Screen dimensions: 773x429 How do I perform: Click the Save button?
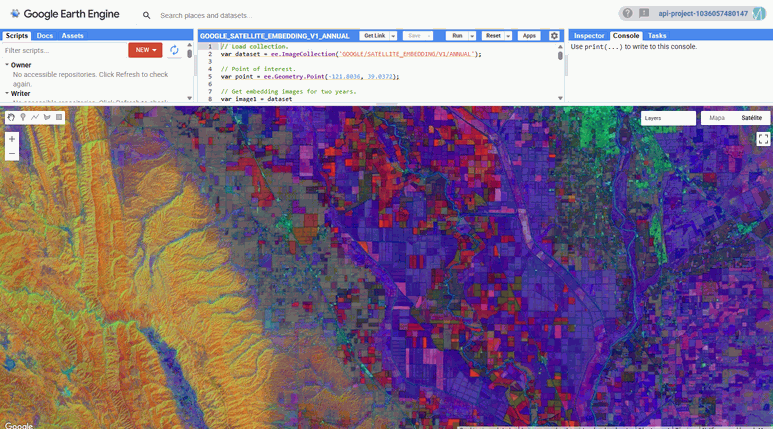[x=415, y=36]
